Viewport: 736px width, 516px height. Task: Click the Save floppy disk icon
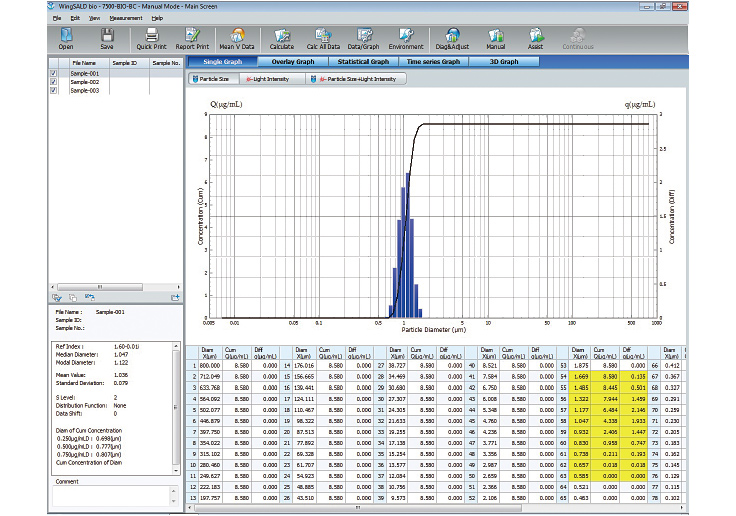pyautogui.click(x=107, y=38)
